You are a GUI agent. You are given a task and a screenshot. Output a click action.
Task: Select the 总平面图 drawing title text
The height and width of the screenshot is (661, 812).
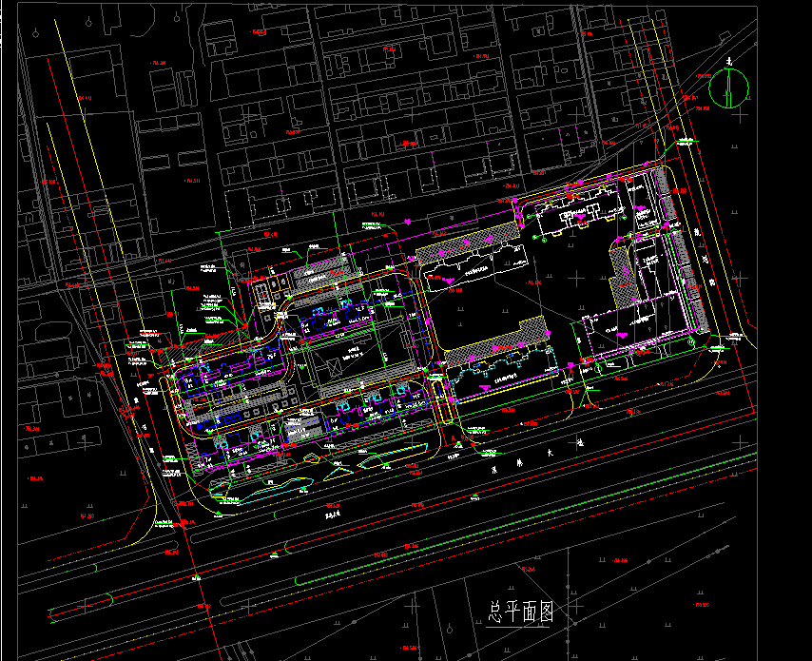pos(520,612)
